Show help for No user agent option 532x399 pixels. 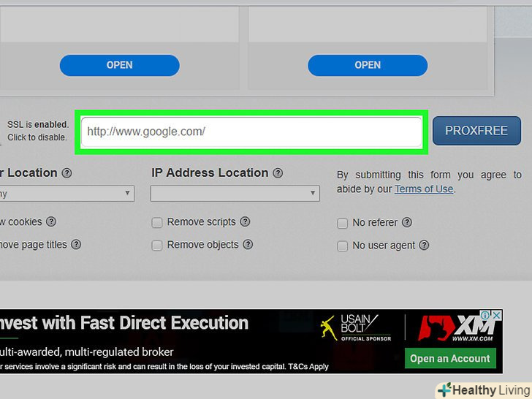coord(424,246)
